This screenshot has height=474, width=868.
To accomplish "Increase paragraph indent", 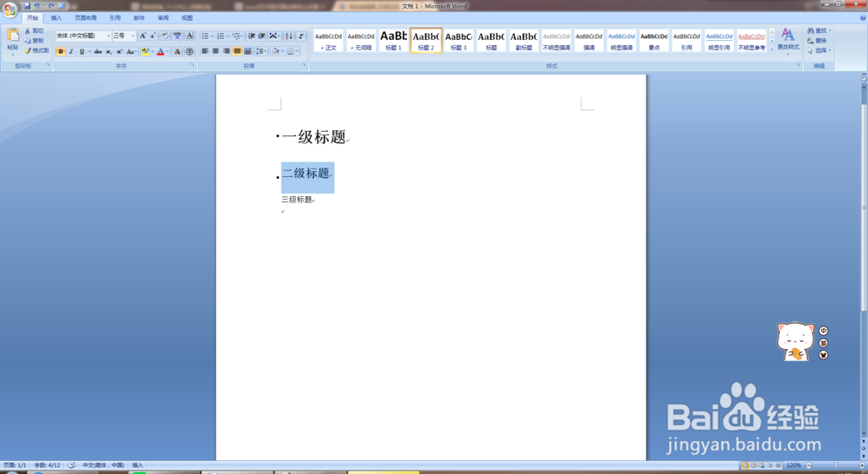I will [262, 36].
